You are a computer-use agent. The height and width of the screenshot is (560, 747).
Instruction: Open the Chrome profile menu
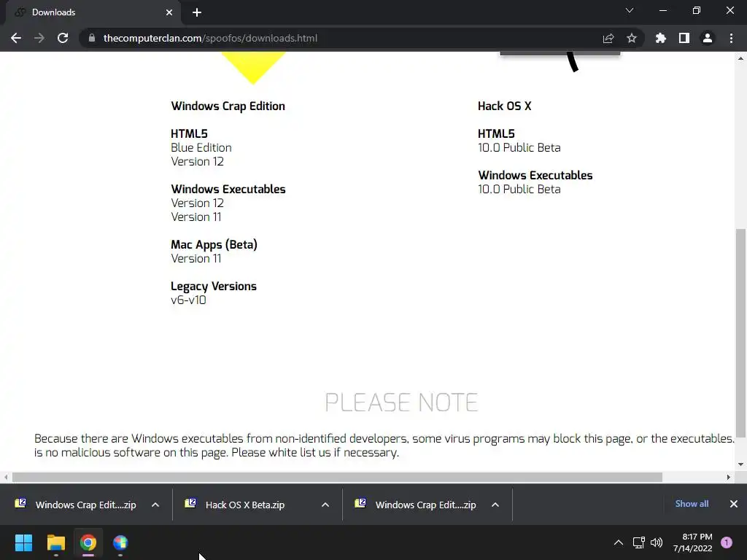tap(708, 38)
